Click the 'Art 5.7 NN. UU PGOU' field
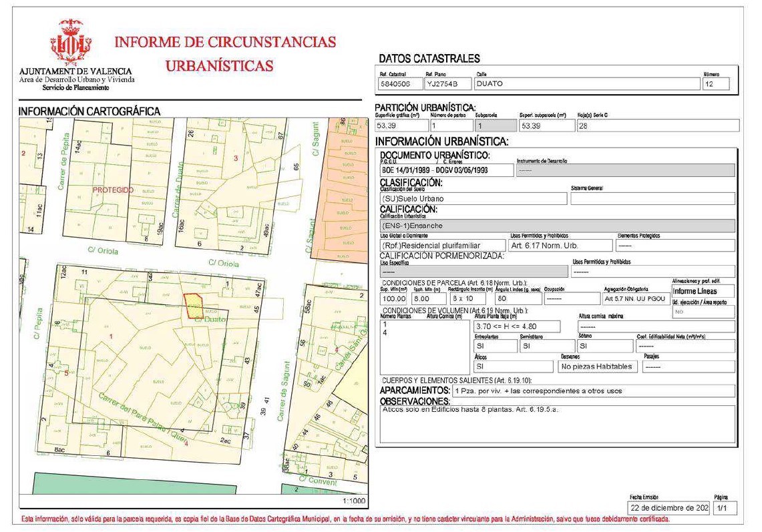 636,298
